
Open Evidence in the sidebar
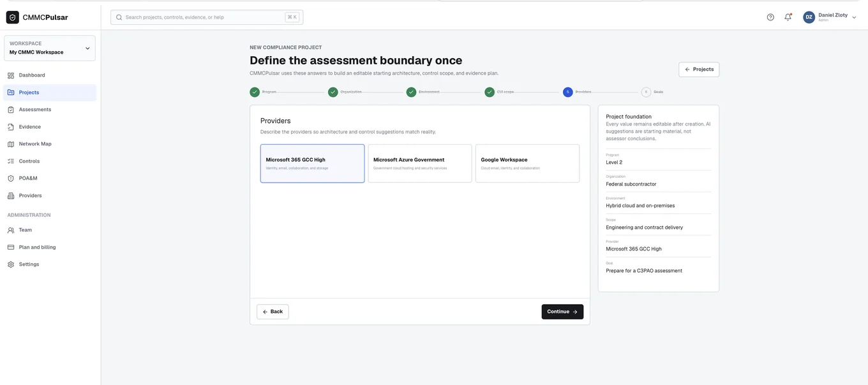(x=50, y=127)
